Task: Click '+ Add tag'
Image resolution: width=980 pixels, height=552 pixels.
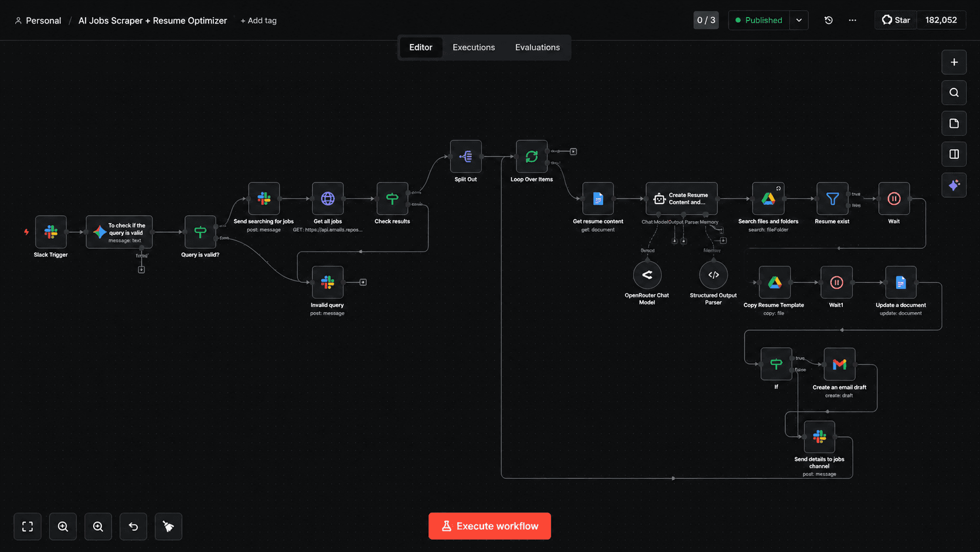Action: pyautogui.click(x=258, y=21)
